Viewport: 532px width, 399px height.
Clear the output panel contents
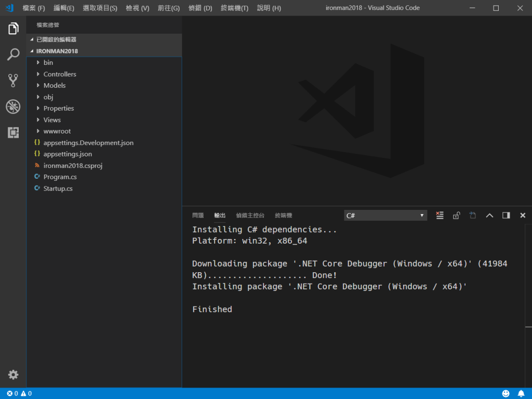pyautogui.click(x=440, y=216)
